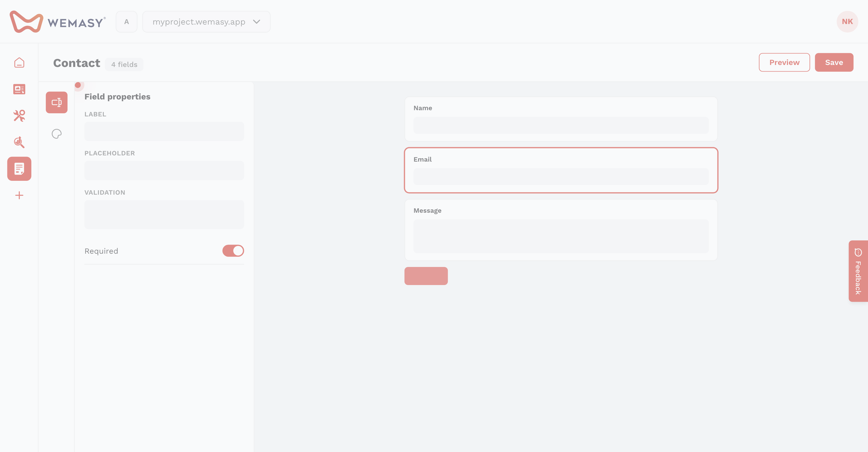Click the VALIDATION text area
The width and height of the screenshot is (868, 452).
coord(164,214)
